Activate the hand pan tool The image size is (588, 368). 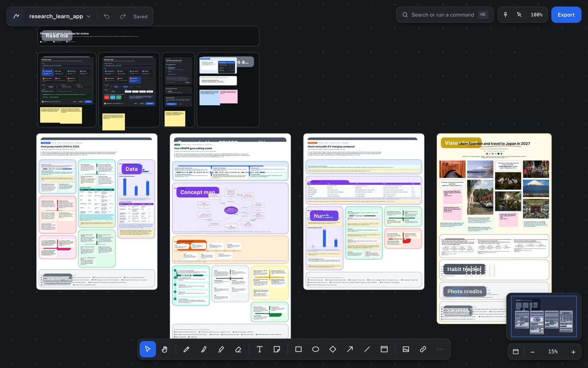165,349
